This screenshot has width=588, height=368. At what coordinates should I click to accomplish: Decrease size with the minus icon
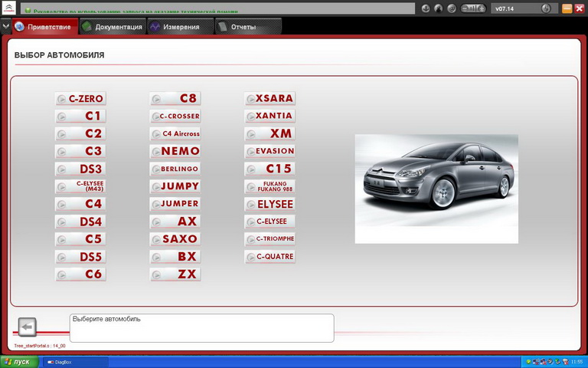coord(465,8)
